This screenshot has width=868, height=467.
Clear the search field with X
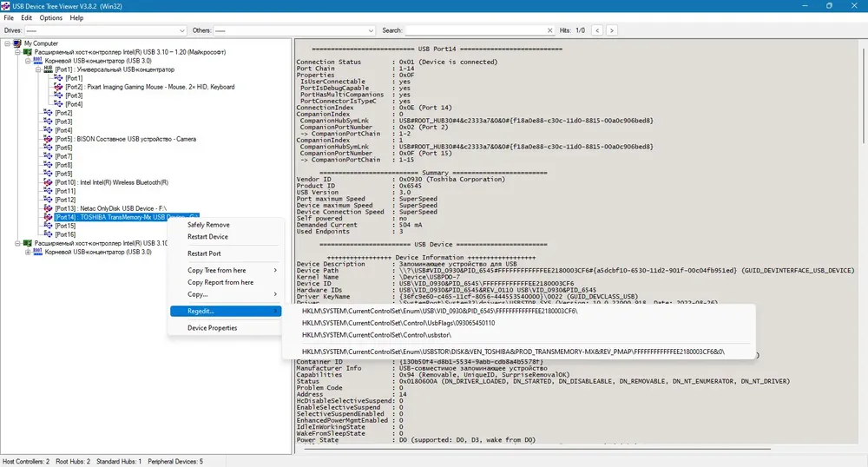coord(549,30)
